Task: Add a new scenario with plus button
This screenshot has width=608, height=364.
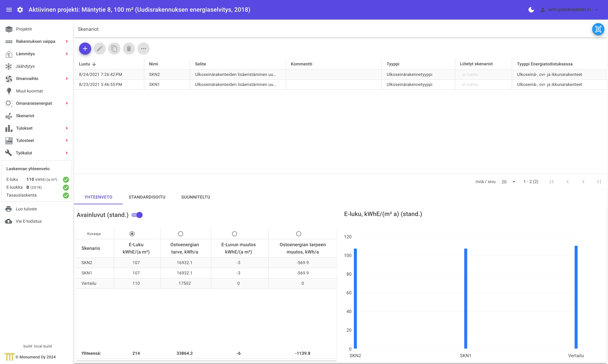Action: coord(85,49)
